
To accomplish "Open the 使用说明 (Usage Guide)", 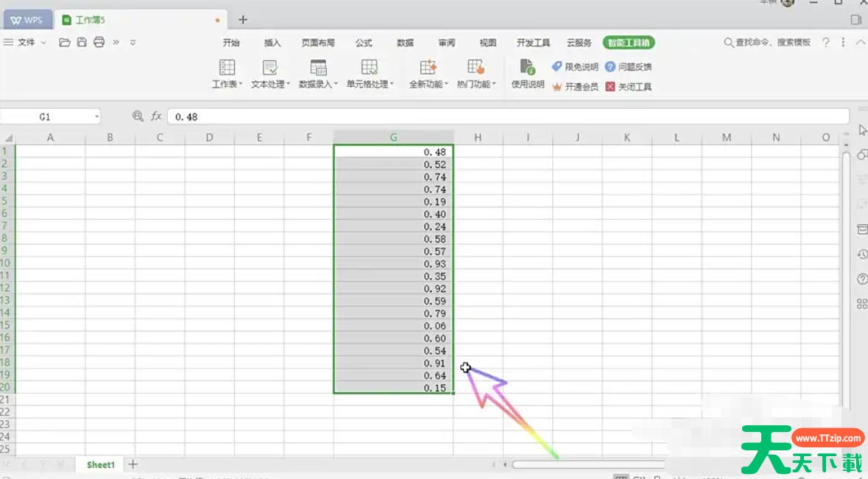I will (527, 73).
